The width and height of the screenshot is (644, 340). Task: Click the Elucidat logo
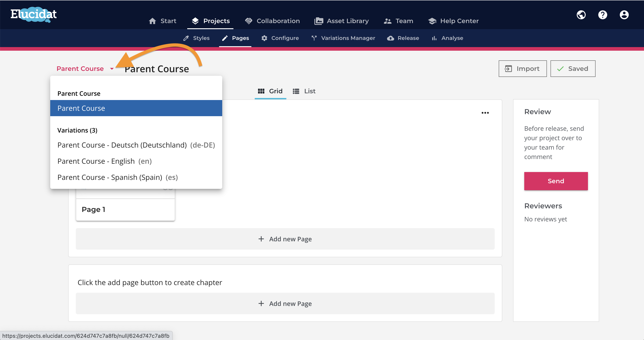(33, 15)
